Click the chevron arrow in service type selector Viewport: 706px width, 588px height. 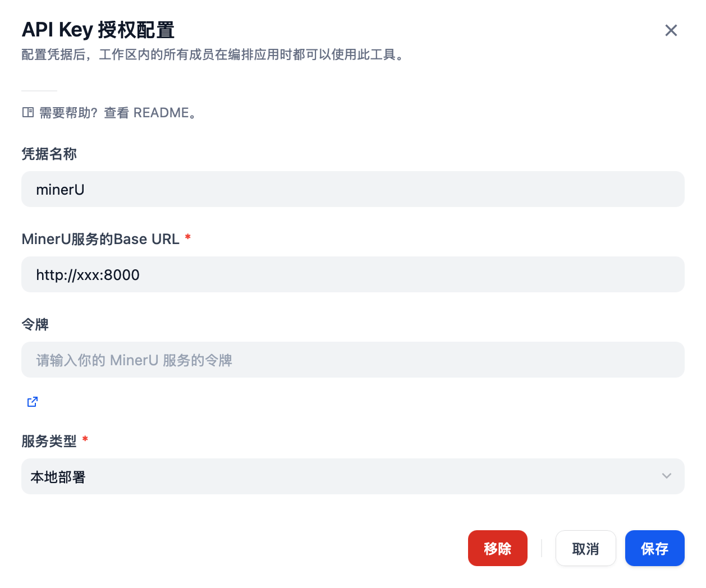(667, 476)
